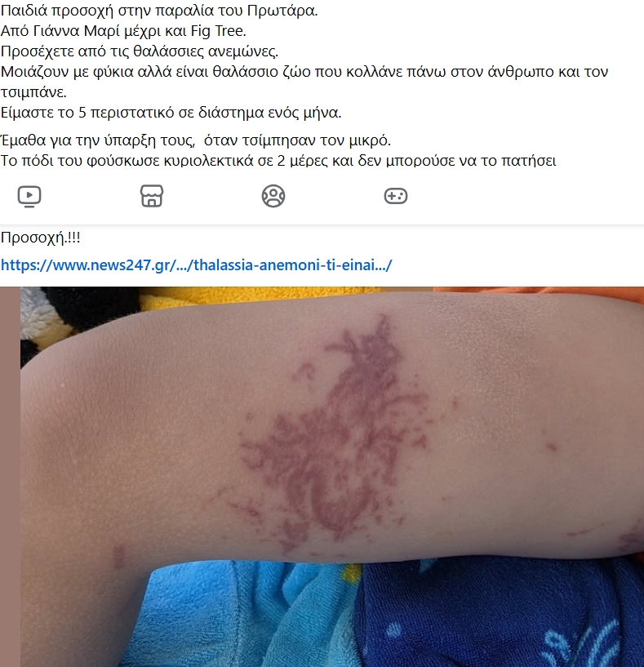Viewport: 644px width, 667px height.
Task: Click the yellow towel above the leg
Action: [x=255, y=296]
